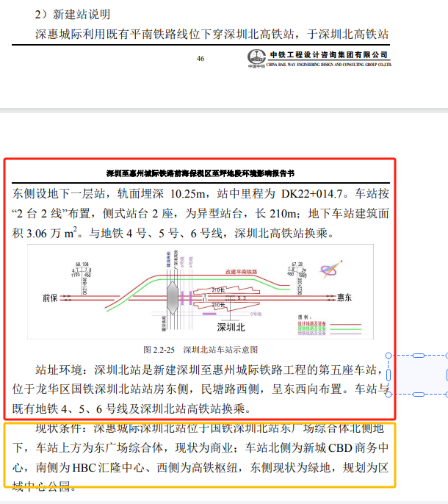Click the company name '中铁工程设计咨询集团有限公司'
Image resolution: width=448 pixels, height=504 pixels.
click(329, 54)
